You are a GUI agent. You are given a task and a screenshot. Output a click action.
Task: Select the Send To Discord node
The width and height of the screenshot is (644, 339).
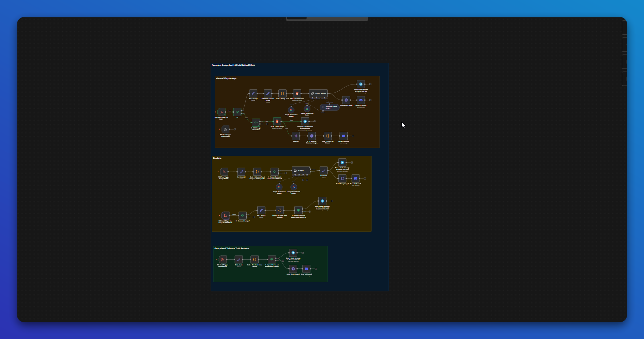click(x=343, y=136)
